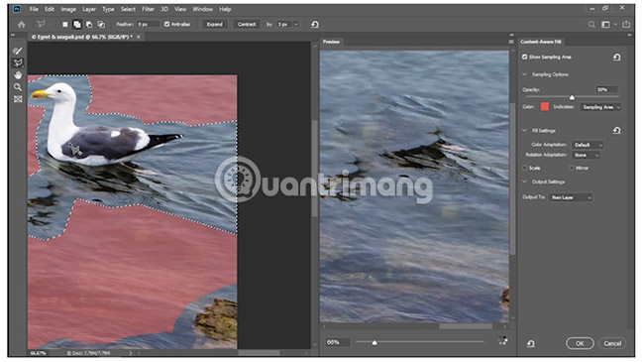Click the OK button

coord(580,343)
